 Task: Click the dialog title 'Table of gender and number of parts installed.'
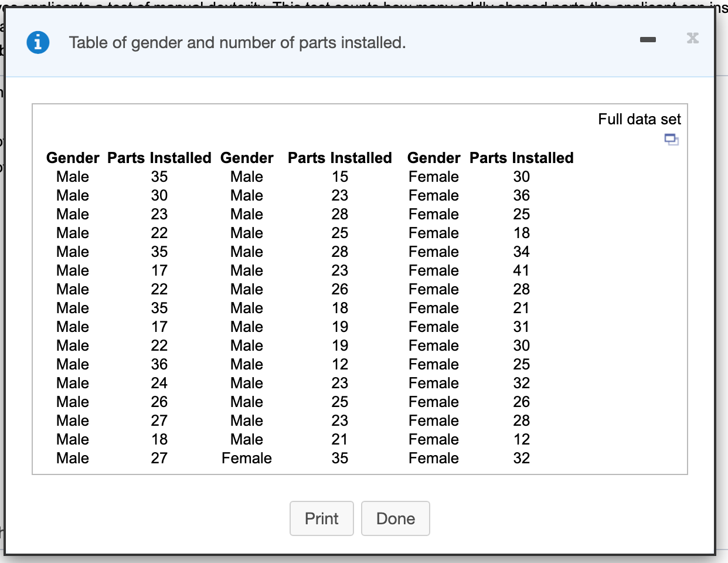pyautogui.click(x=237, y=43)
